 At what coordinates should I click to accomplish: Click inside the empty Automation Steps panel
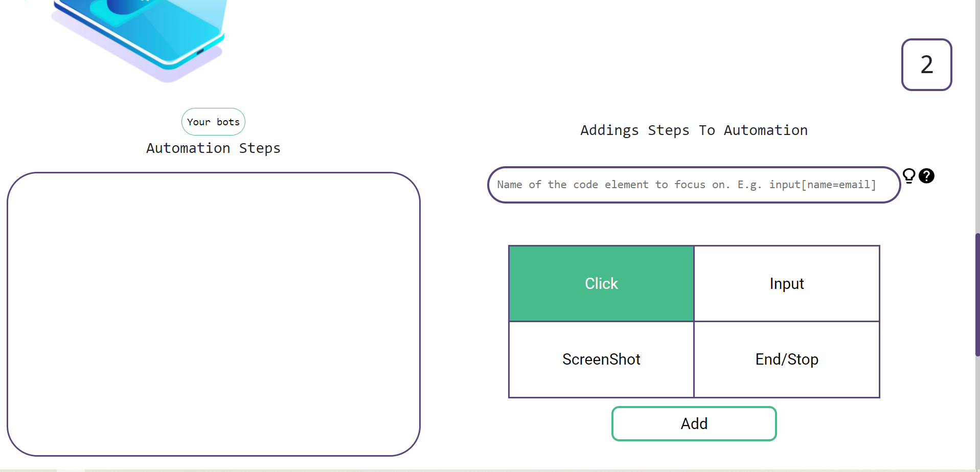[x=213, y=313]
